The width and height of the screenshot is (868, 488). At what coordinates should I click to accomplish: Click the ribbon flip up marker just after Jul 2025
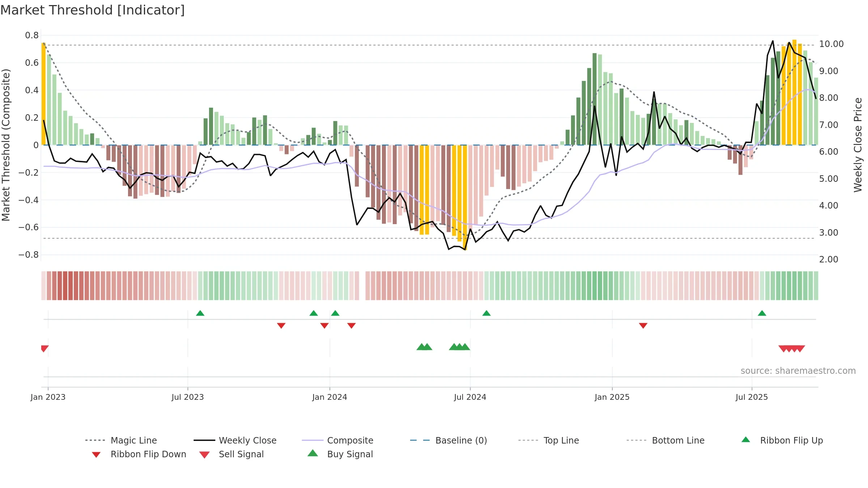(762, 313)
